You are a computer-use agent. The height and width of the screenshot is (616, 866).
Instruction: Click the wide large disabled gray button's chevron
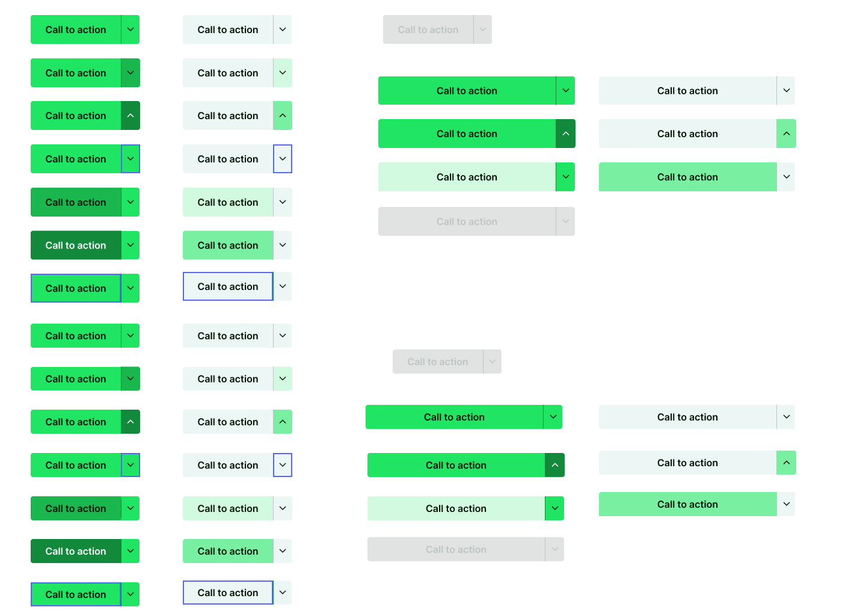point(565,221)
